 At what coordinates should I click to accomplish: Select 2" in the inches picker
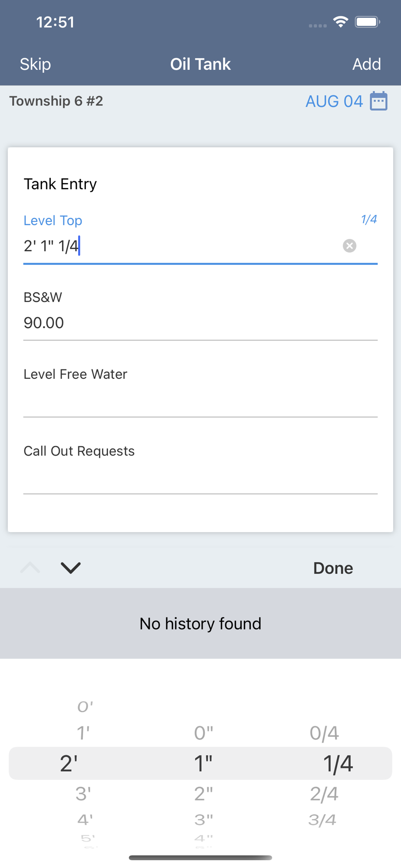click(203, 793)
